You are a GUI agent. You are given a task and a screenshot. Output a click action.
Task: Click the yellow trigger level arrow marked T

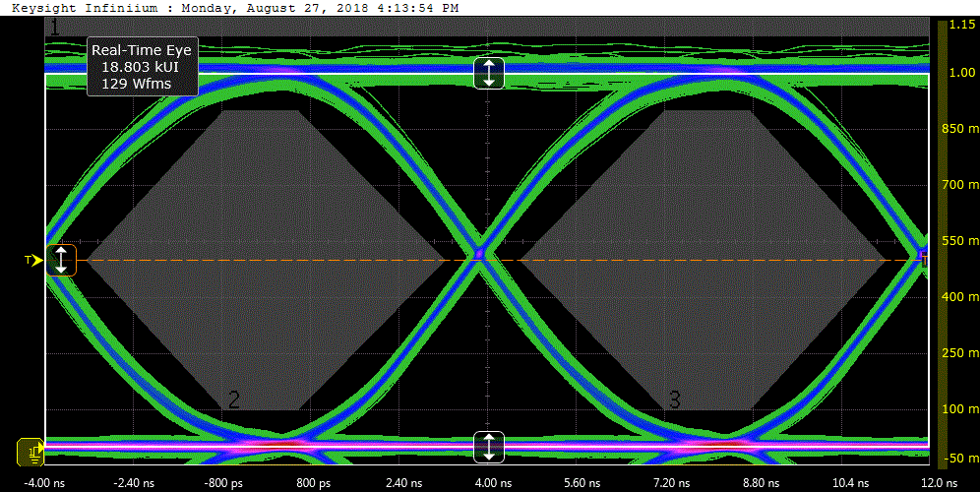click(33, 260)
